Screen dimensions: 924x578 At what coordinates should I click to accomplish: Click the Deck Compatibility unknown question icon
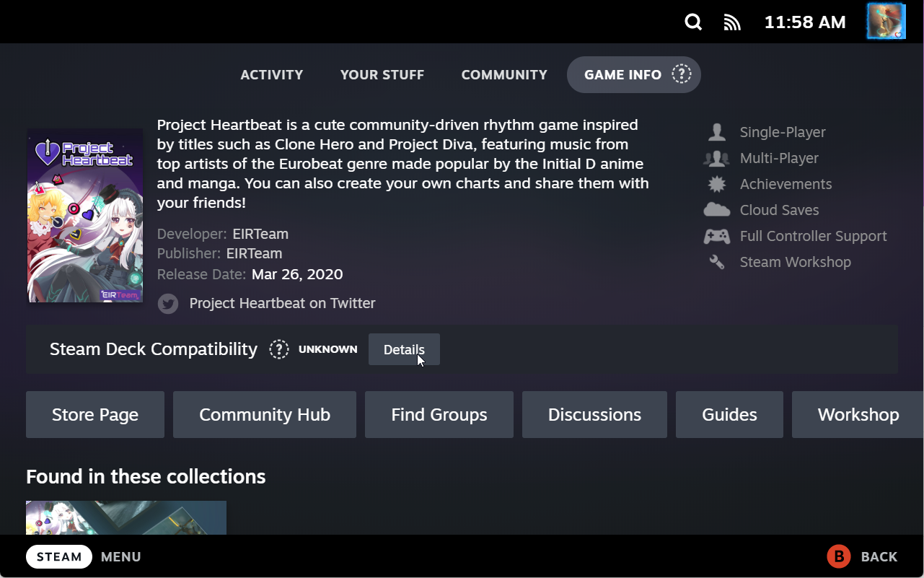click(279, 349)
